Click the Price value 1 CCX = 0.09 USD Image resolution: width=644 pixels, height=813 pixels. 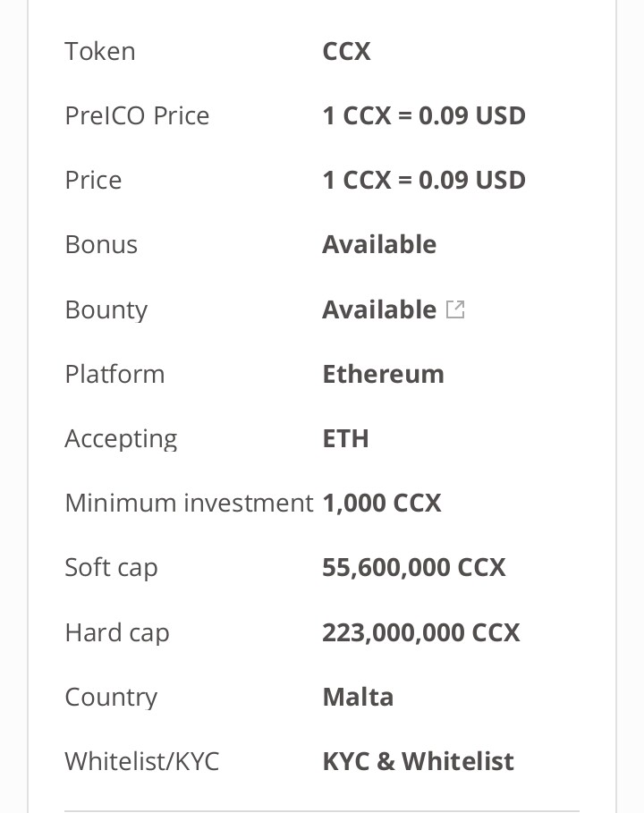pos(424,180)
